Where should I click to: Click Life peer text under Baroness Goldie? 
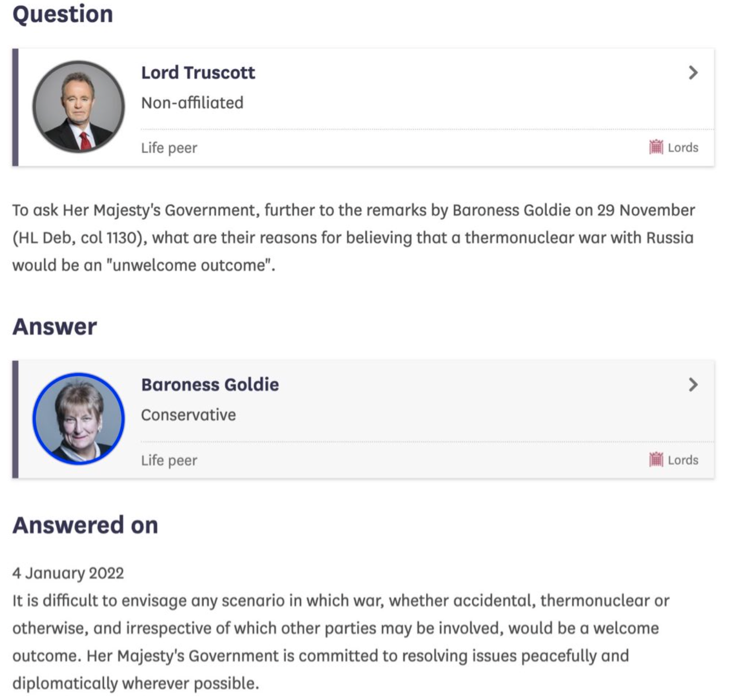coord(169,461)
